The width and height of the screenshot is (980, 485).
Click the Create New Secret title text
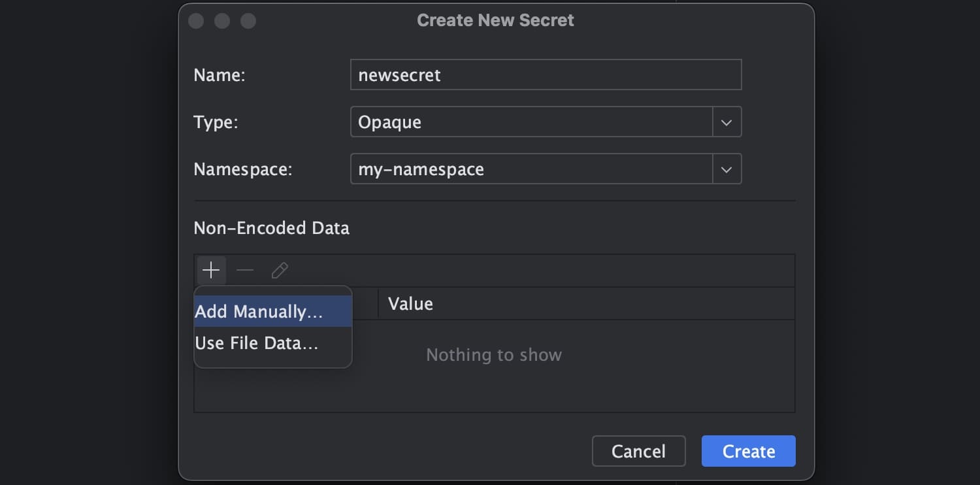(495, 20)
